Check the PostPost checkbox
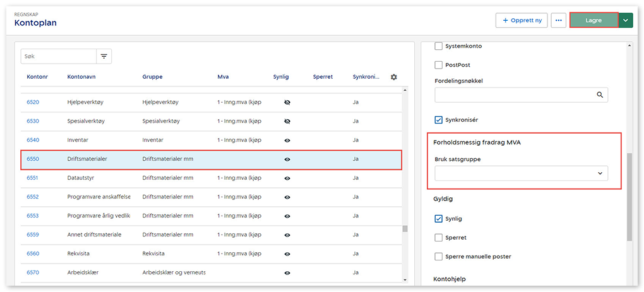 (x=439, y=65)
